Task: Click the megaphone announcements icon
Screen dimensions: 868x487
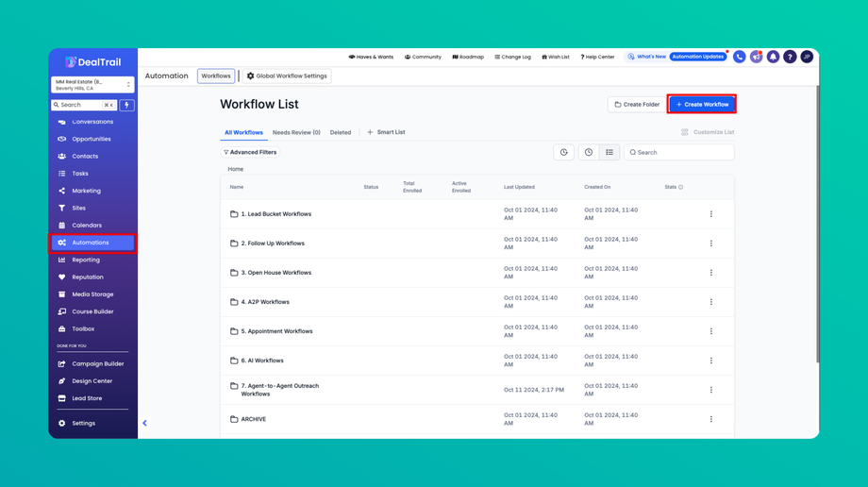Action: pos(756,57)
